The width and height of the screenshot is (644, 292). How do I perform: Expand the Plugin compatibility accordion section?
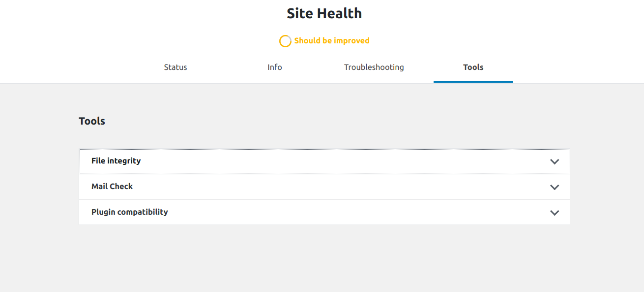click(324, 212)
